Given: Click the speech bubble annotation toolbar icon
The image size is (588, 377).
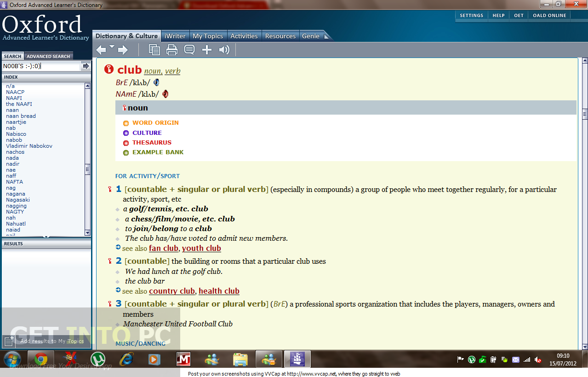Looking at the screenshot, I should click(189, 49).
